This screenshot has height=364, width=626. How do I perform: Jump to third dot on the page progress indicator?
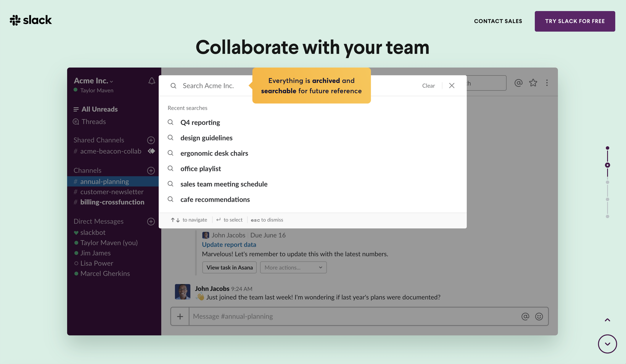[607, 182]
